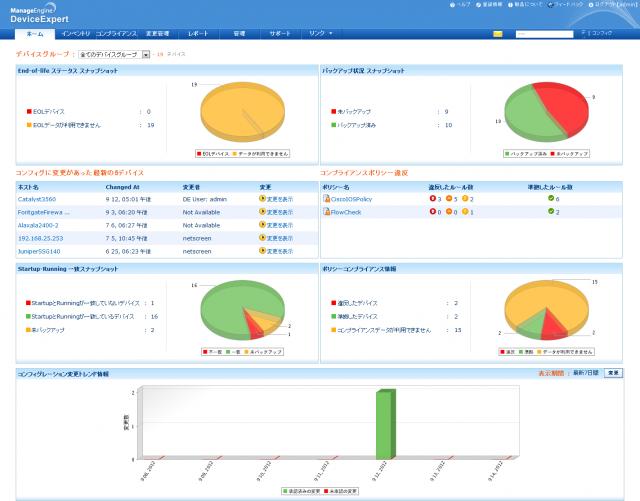The height and width of the screenshot is (501, 640).
Task: Click view-changes icon for JuniperSSG140
Action: (x=262, y=251)
